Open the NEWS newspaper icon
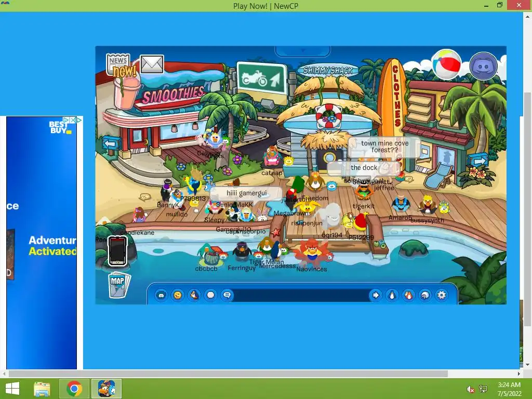 click(118, 64)
